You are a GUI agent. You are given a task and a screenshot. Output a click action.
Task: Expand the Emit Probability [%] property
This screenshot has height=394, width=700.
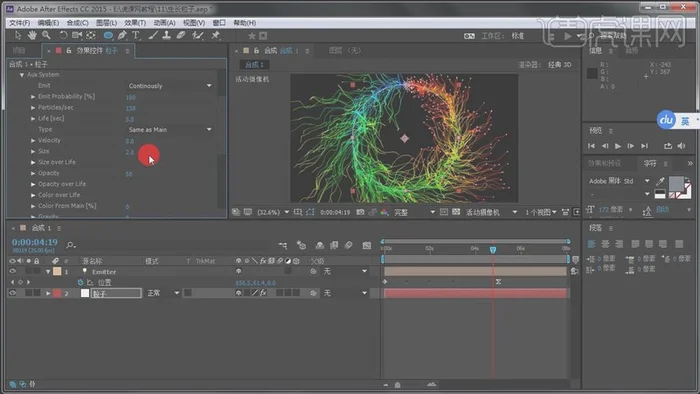(33, 96)
